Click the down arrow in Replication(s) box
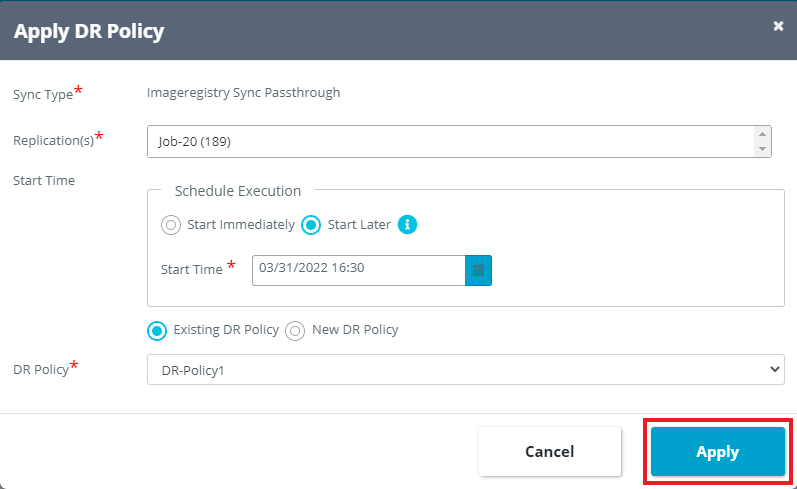797x489 pixels. [763, 149]
